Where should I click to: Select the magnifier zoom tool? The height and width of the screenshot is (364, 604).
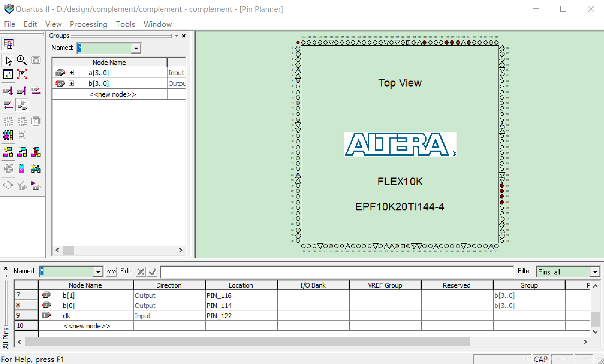point(22,60)
